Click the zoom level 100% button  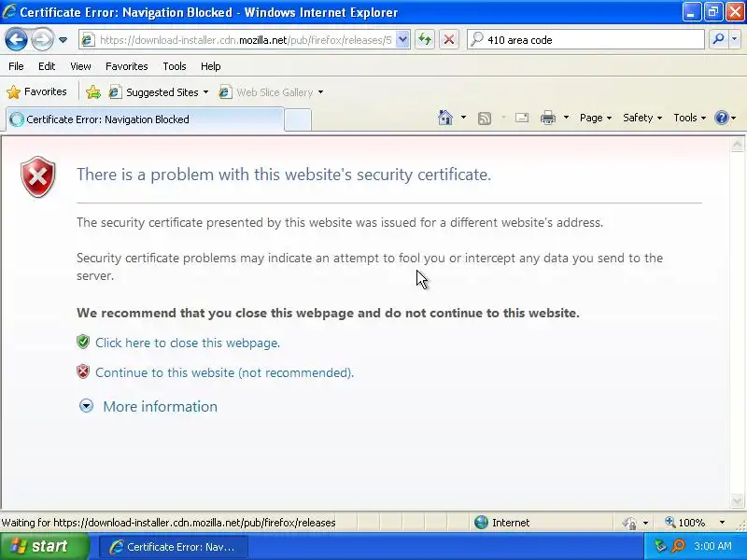click(x=685, y=523)
